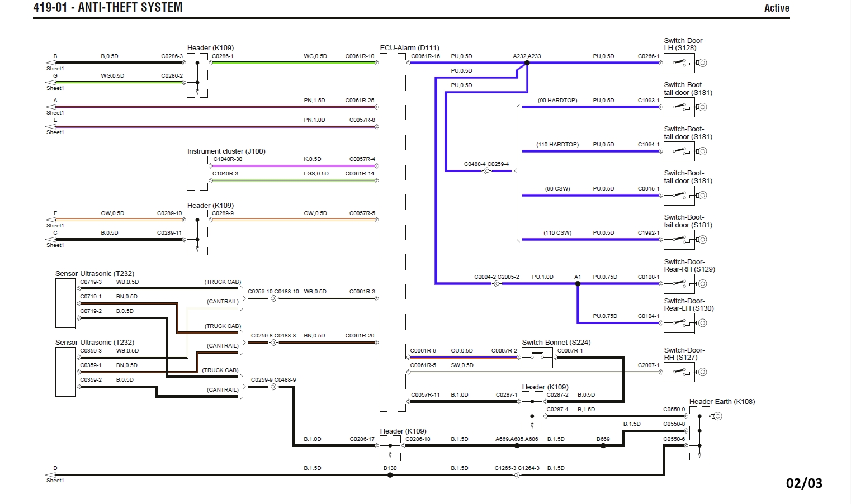Click the Active status label
Viewport: 851px width, 504px height.
tap(777, 8)
